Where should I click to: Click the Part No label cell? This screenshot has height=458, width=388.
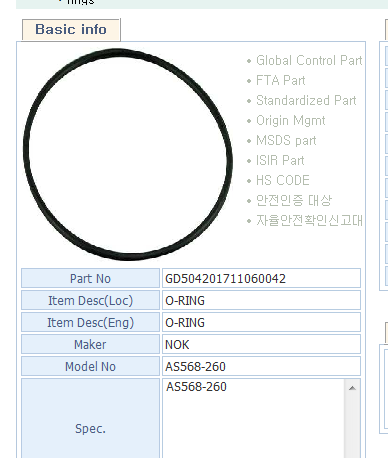pos(90,278)
